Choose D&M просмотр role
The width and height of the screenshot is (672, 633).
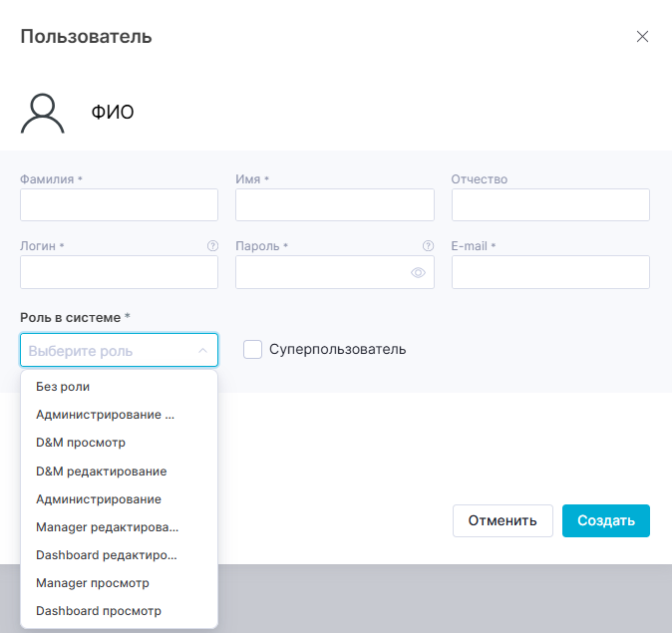point(81,443)
